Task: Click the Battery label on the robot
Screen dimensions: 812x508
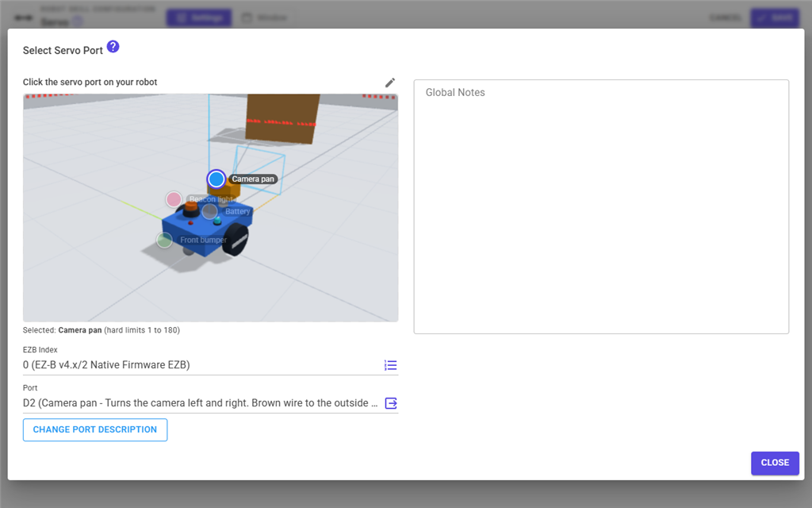Action: point(238,211)
